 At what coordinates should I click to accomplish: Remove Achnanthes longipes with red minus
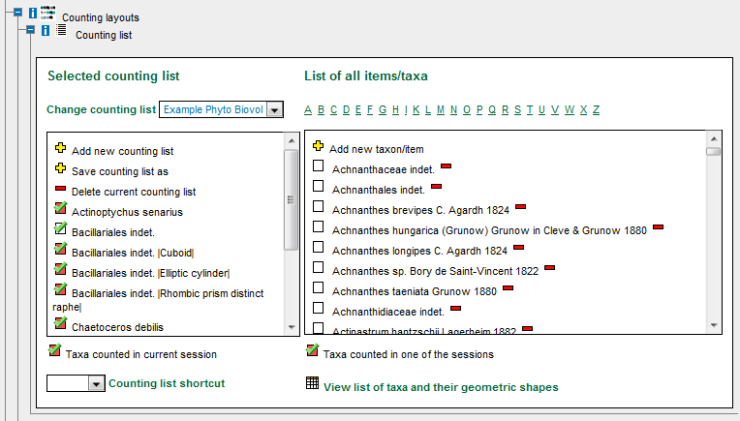(x=519, y=247)
